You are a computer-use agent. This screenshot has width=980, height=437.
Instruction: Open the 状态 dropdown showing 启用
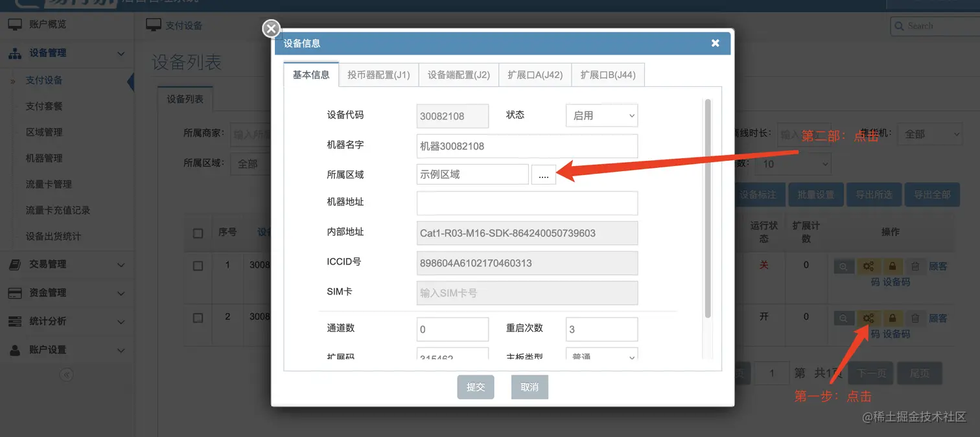(601, 115)
